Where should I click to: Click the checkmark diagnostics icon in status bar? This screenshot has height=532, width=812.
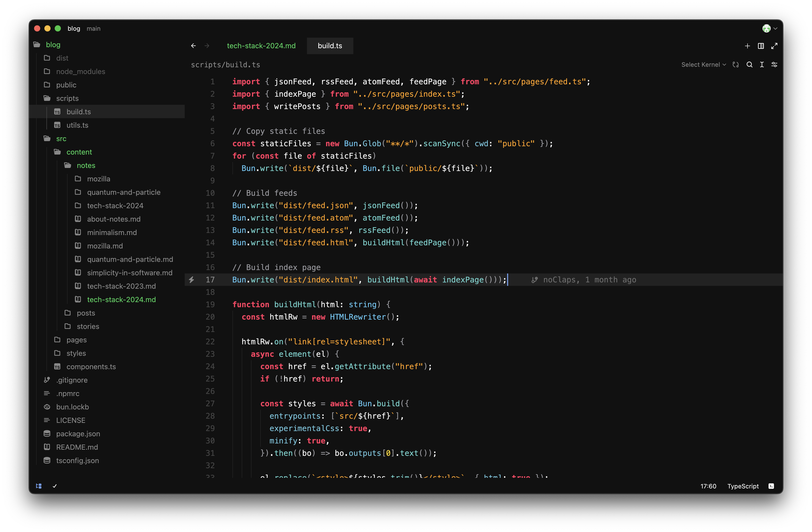pos(55,486)
